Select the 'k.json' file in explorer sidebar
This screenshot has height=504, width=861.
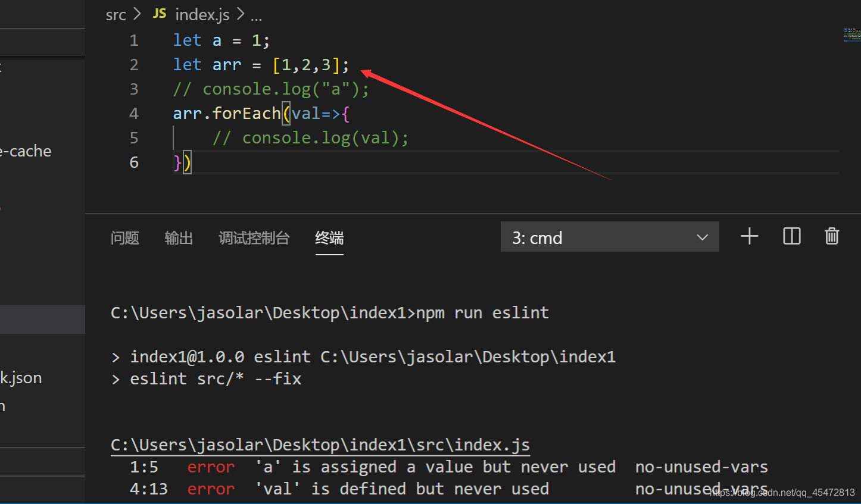coord(21,378)
